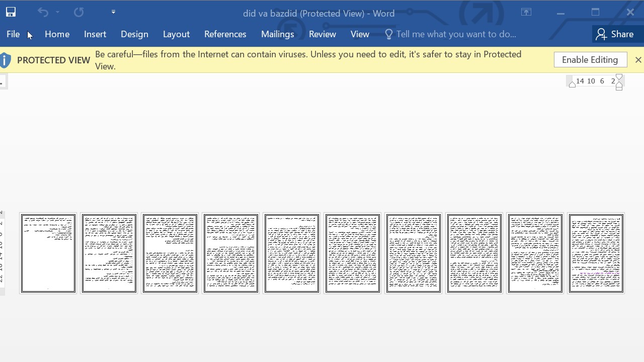Image resolution: width=644 pixels, height=362 pixels.
Task: Select the third page thumbnail
Action: tap(170, 253)
